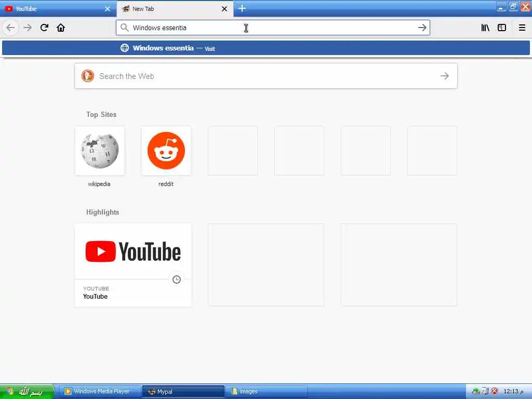Click the Highlights heading

point(102,212)
